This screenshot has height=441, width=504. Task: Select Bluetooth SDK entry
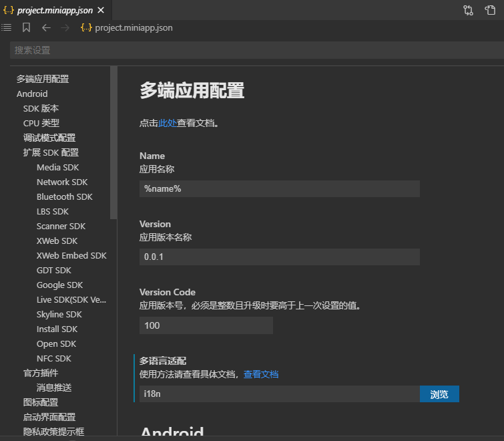pos(65,197)
